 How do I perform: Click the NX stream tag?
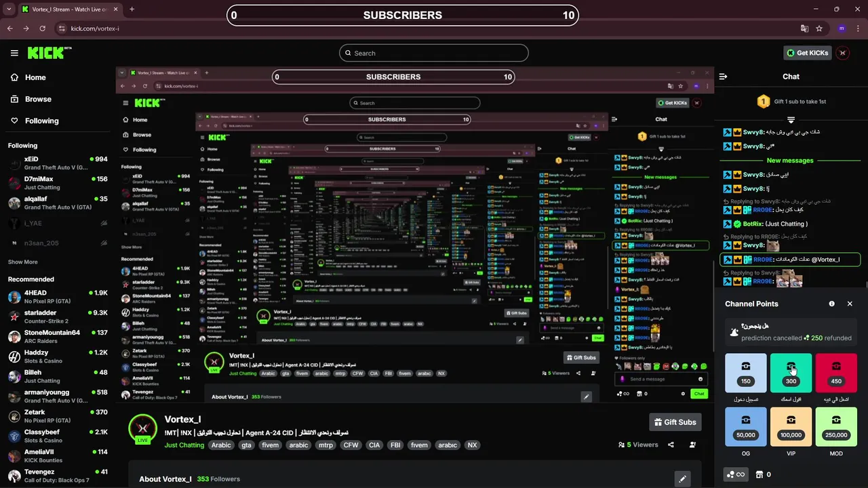coord(473,445)
